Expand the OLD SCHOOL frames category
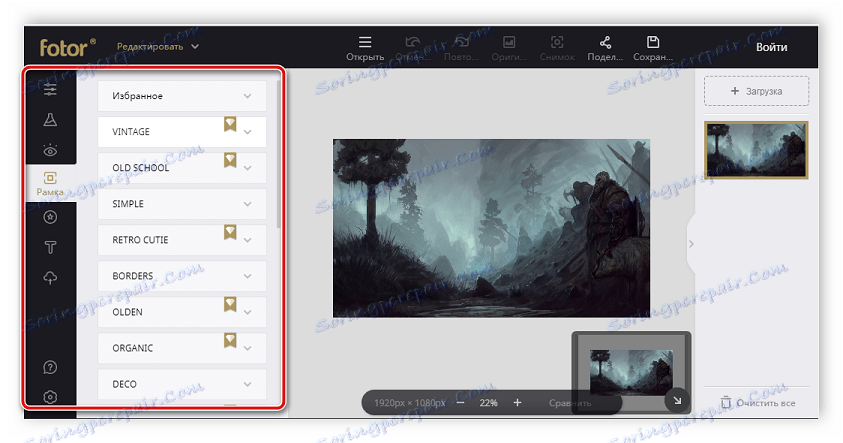 pos(182,168)
